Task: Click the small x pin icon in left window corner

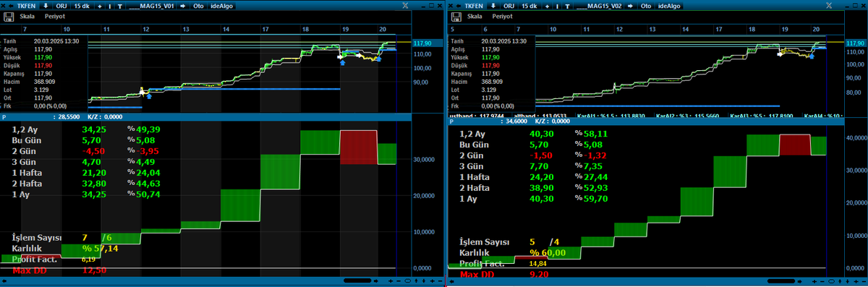Action: [x=3, y=6]
